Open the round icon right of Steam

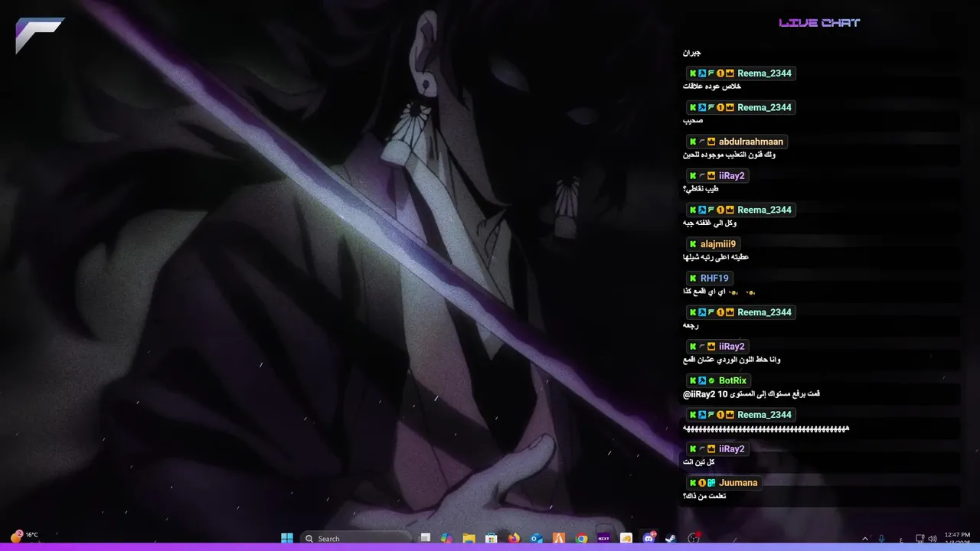[x=694, y=538]
